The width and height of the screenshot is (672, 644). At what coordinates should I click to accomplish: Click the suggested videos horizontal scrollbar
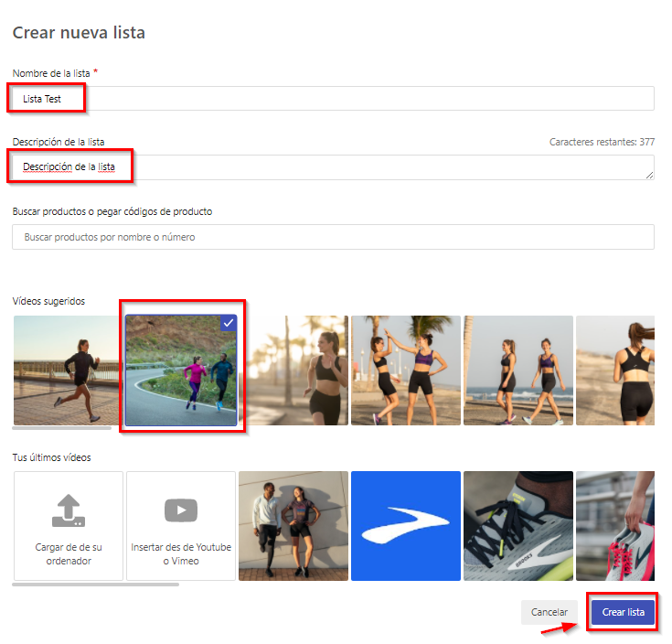pyautogui.click(x=62, y=428)
